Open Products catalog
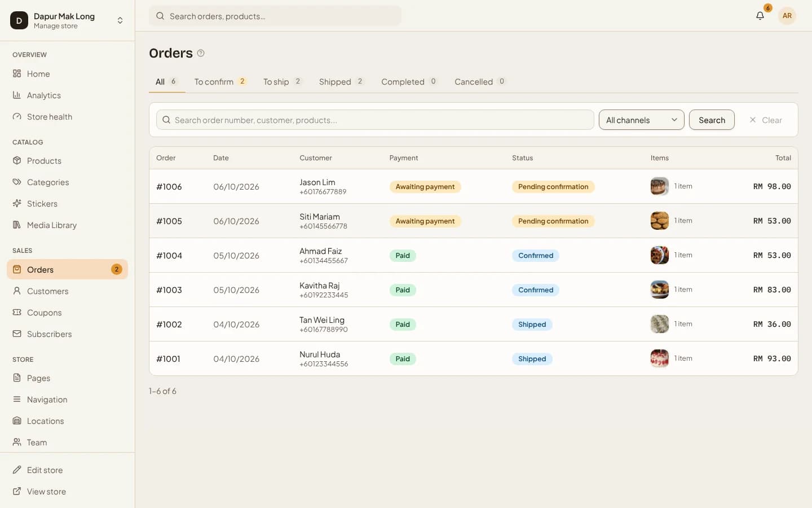This screenshot has height=508, width=812. click(68, 161)
